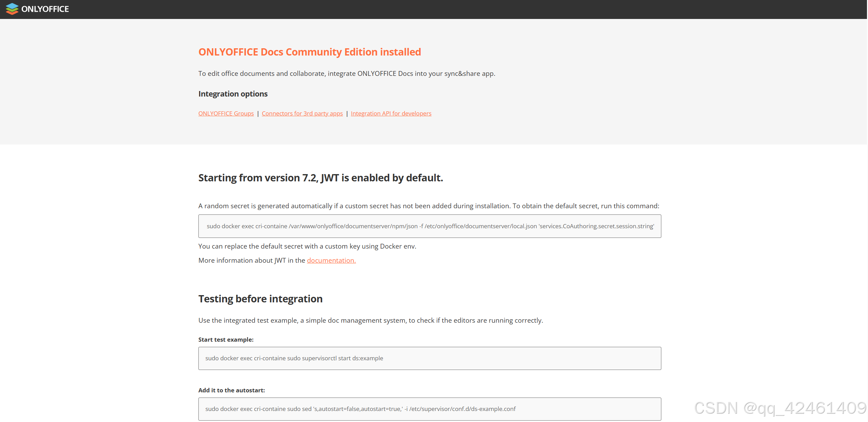Click the autostart sed command box
Viewport: 868px width, 422px height.
(x=429, y=409)
